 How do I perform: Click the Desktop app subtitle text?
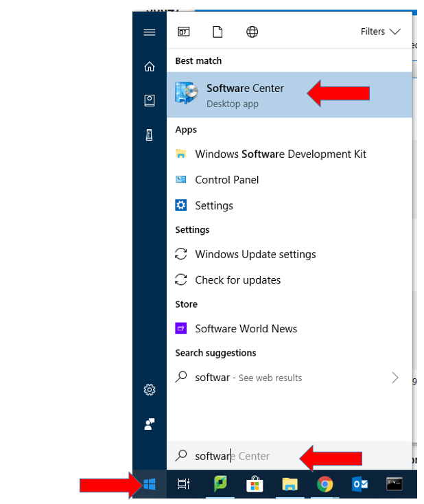point(233,104)
